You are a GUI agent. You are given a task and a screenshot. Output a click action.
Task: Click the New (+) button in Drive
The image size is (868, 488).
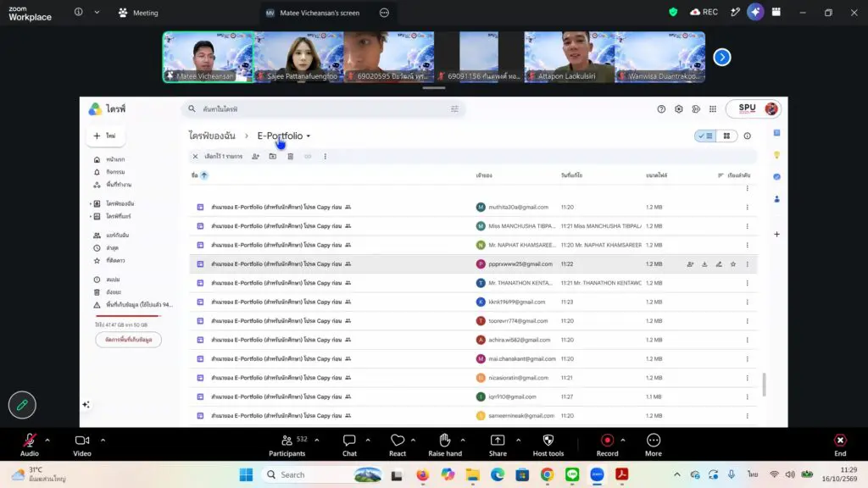(105, 136)
